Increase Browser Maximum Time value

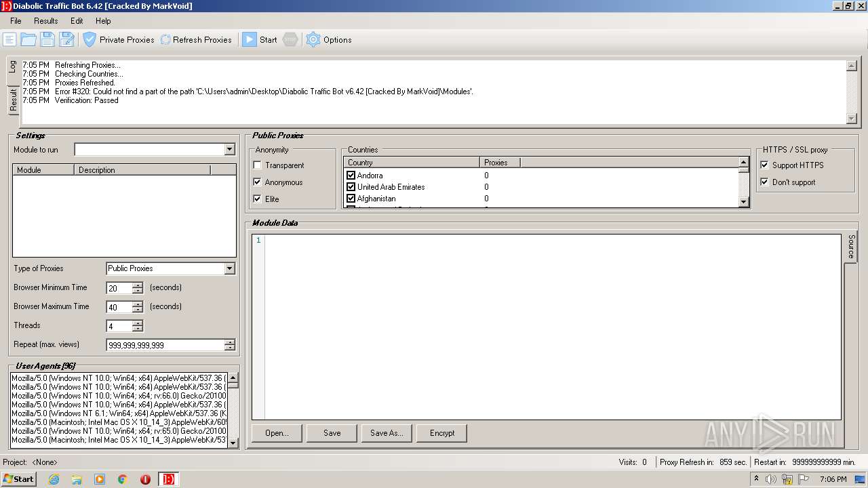pos(138,304)
